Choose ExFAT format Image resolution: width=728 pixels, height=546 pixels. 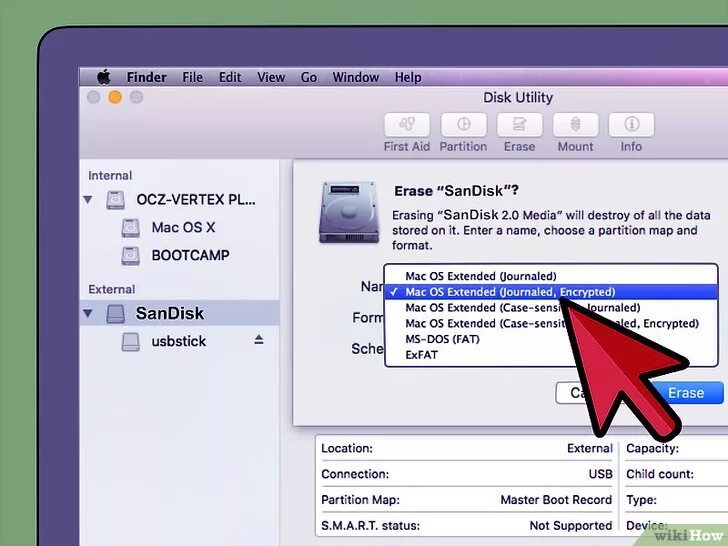tap(551, 355)
